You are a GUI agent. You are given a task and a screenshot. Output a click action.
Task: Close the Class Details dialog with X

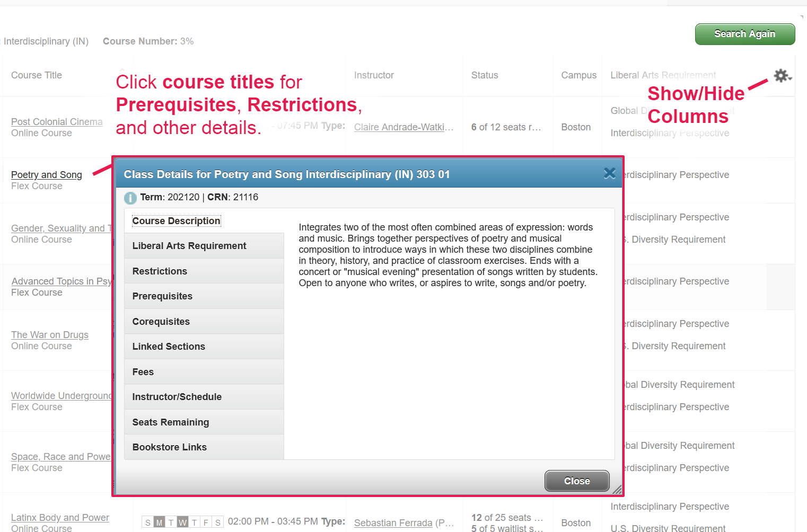[610, 173]
